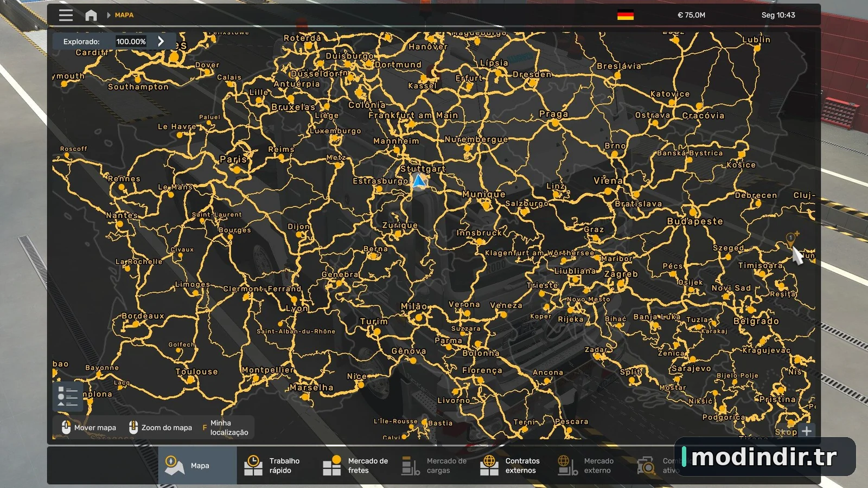Select Estrasburgo on the map
This screenshot has height=488, width=868.
[380, 181]
